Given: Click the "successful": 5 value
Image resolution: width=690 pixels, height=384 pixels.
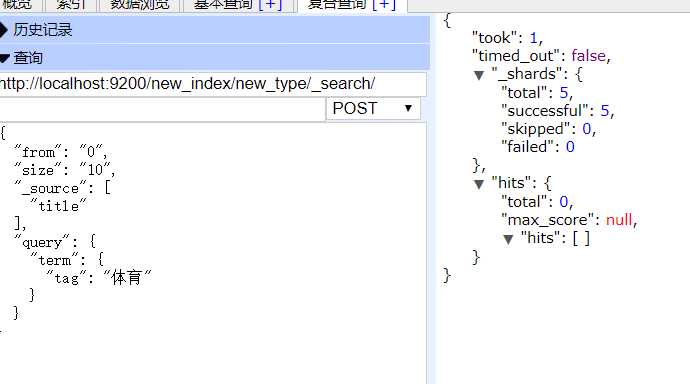Looking at the screenshot, I should point(605,111).
